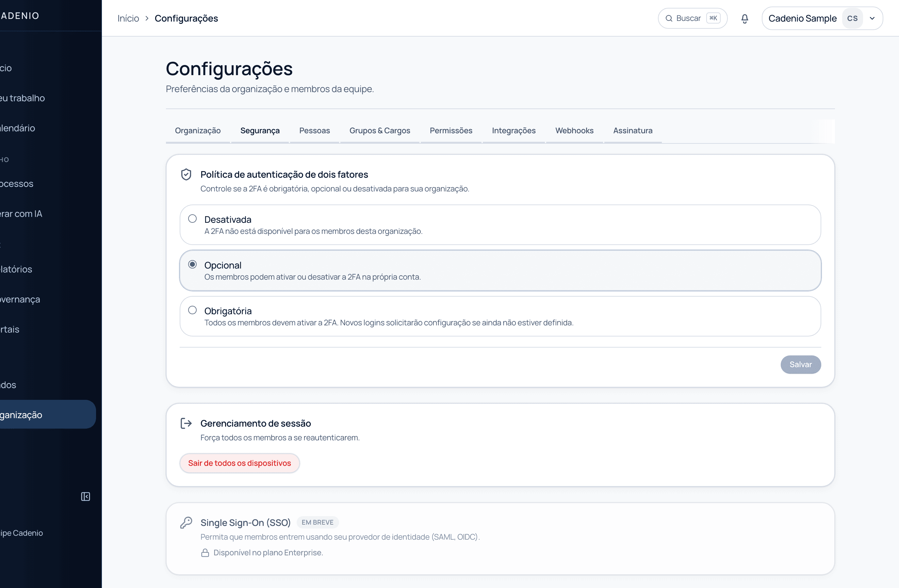The width and height of the screenshot is (899, 588).
Task: Open the Segurança tab
Action: (x=260, y=131)
